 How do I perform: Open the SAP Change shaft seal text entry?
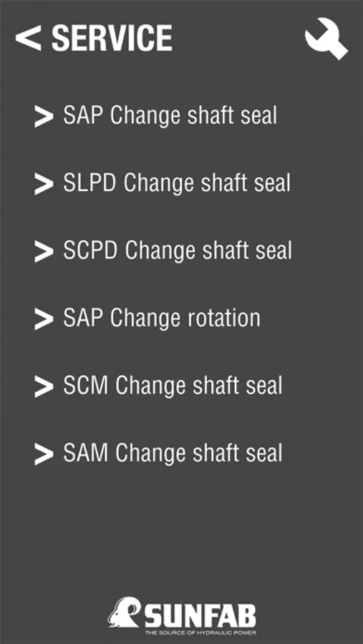click(x=170, y=116)
